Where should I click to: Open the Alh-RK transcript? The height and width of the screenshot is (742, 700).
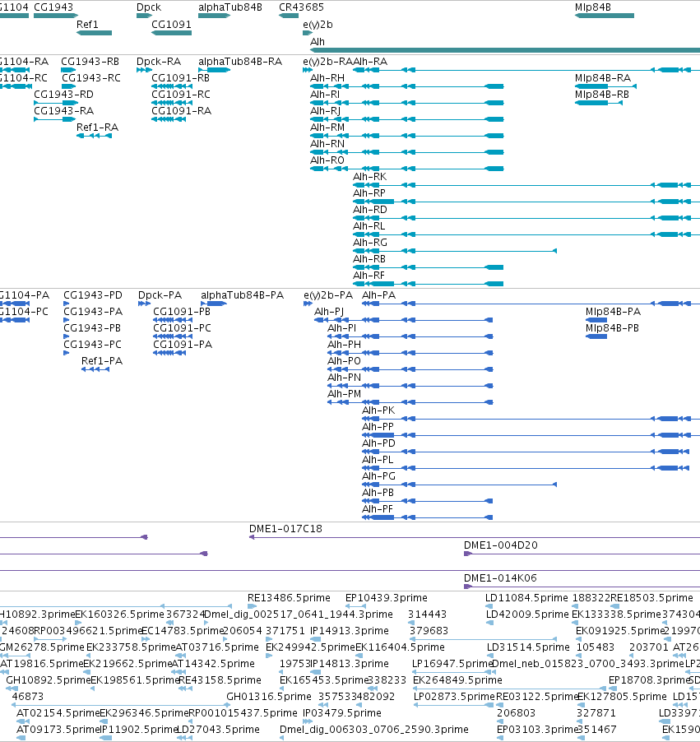click(x=526, y=185)
